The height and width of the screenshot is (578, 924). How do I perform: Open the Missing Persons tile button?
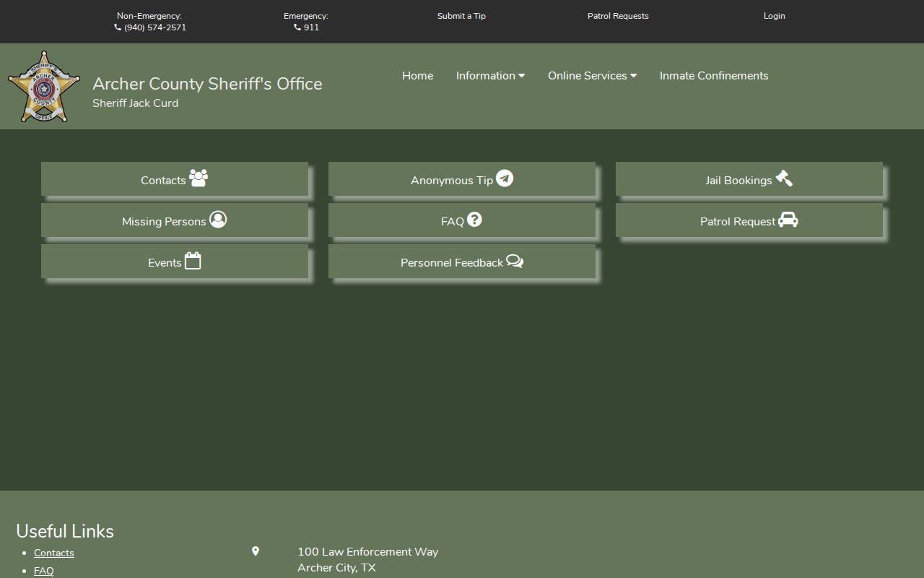(175, 220)
